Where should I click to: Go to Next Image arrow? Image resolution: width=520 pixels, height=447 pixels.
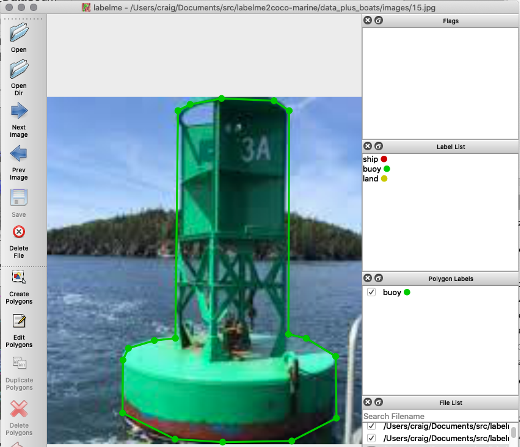click(x=19, y=111)
